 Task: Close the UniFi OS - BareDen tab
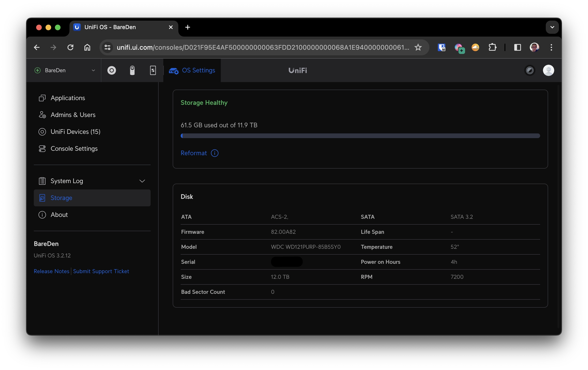[171, 27]
